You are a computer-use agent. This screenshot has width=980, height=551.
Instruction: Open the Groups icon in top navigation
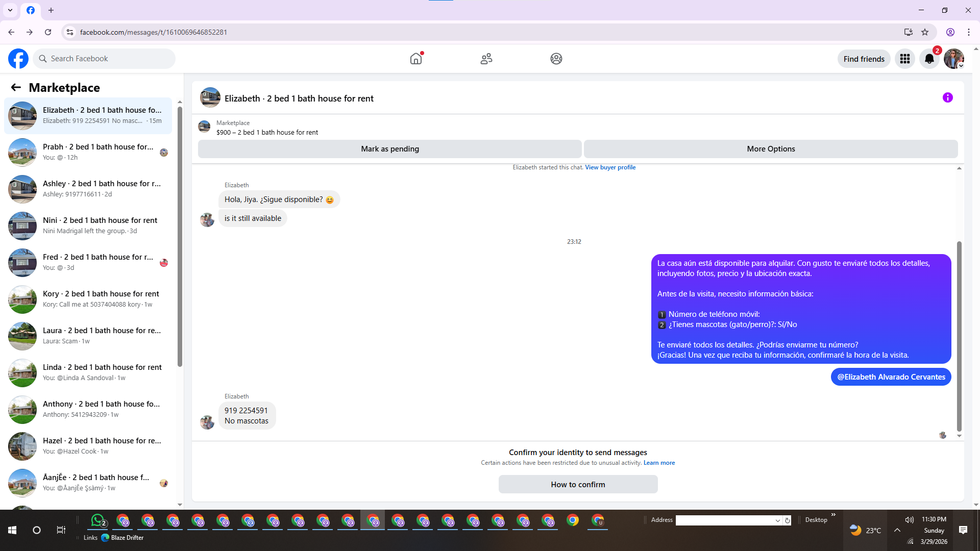[x=556, y=59]
